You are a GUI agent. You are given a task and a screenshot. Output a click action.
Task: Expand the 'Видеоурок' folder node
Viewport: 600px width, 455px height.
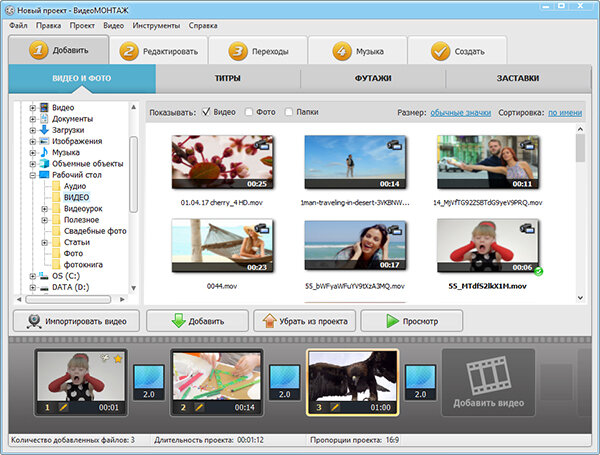coord(44,209)
